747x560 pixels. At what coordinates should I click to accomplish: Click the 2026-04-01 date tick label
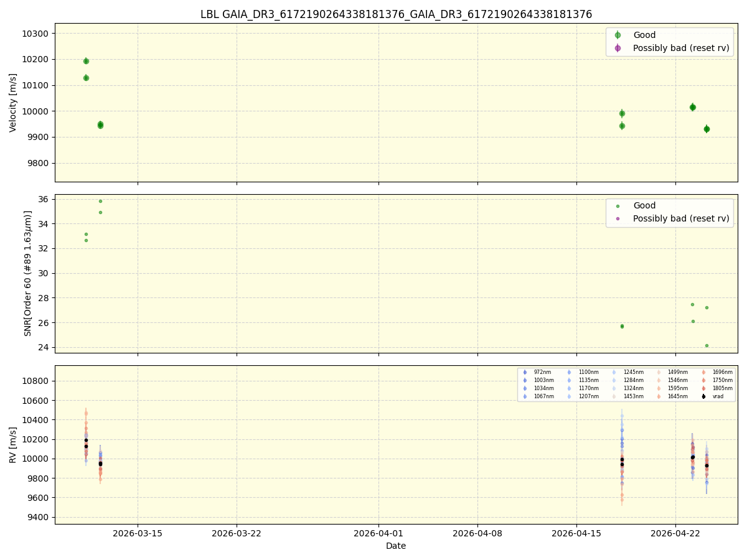tap(378, 533)
